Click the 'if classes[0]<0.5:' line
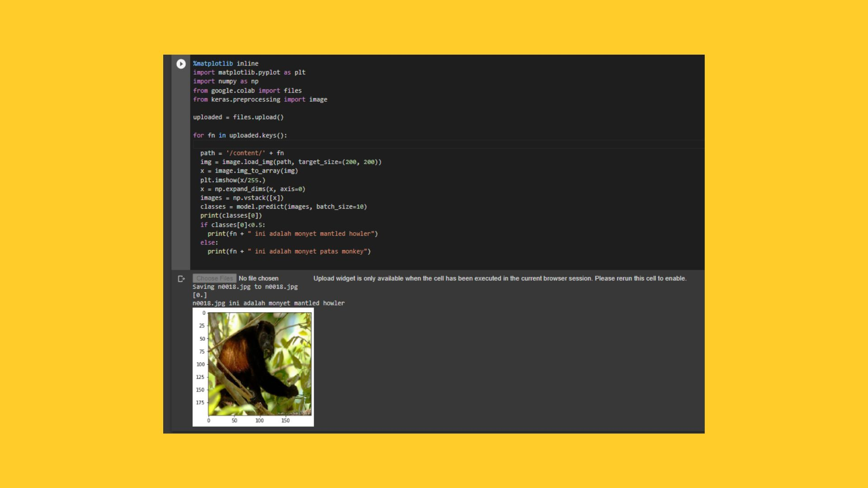This screenshot has height=488, width=868. [233, 225]
